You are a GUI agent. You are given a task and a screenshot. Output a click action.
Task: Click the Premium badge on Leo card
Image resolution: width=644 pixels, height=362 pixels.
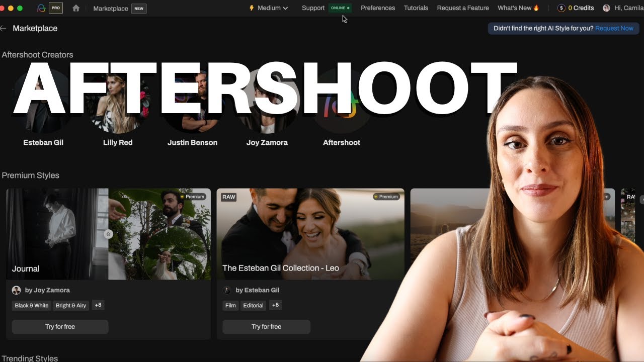[386, 197]
